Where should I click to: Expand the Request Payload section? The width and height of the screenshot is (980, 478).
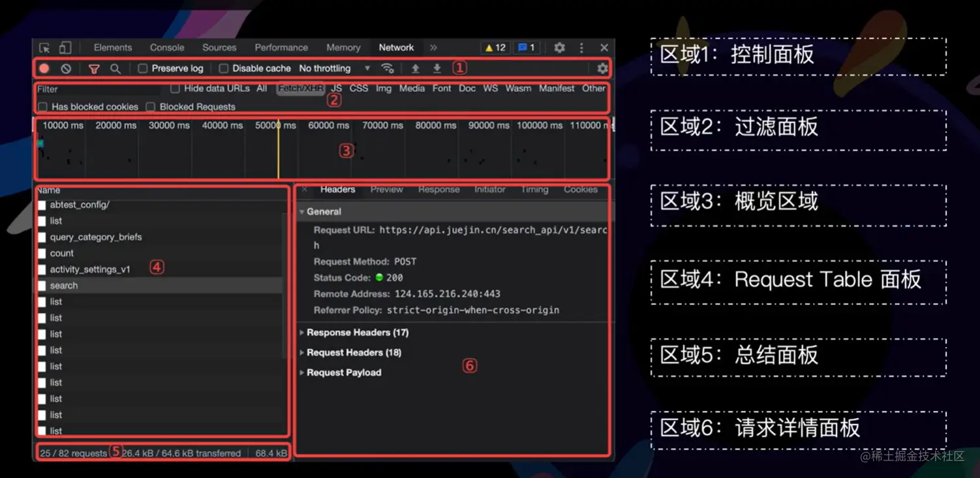click(x=340, y=373)
